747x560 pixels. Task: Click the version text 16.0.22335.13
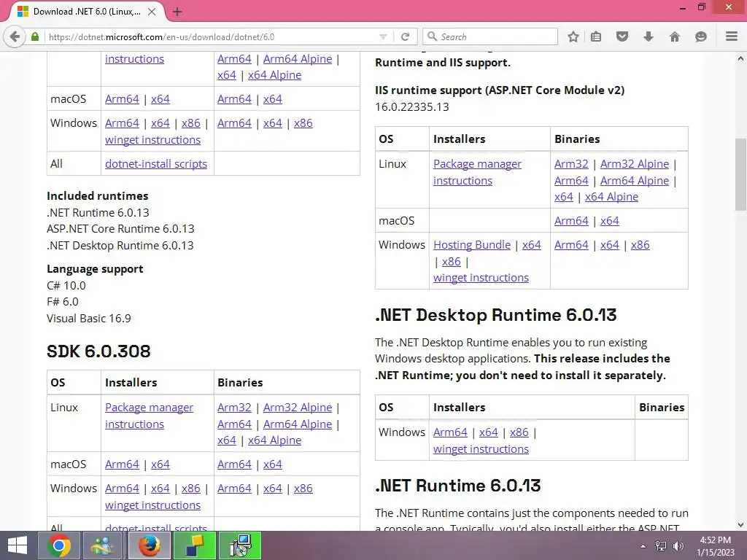(411, 107)
